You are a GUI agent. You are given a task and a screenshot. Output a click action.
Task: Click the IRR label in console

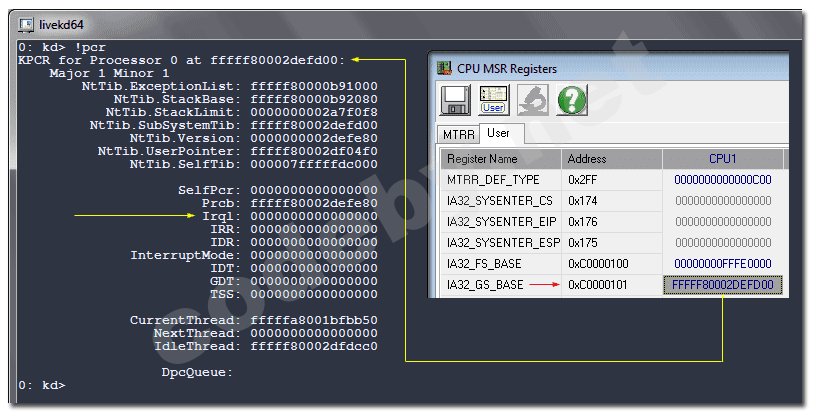coord(226,229)
